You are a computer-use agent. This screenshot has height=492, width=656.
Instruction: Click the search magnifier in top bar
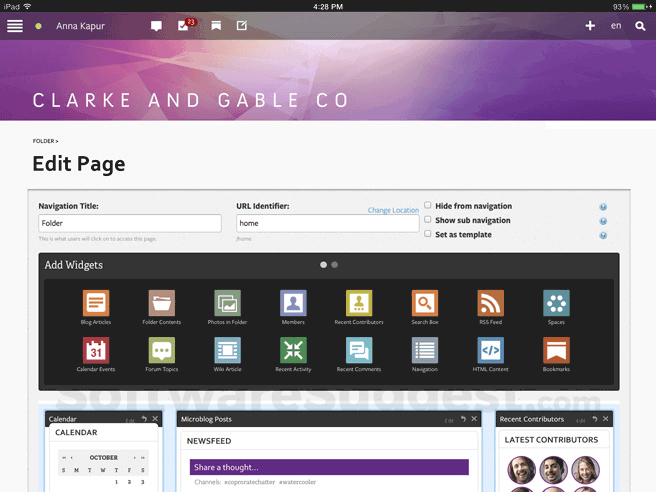click(641, 26)
